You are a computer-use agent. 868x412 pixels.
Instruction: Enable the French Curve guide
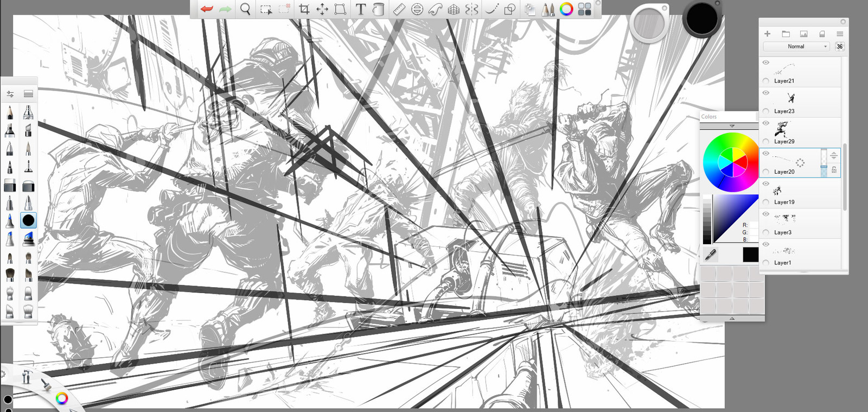point(436,9)
